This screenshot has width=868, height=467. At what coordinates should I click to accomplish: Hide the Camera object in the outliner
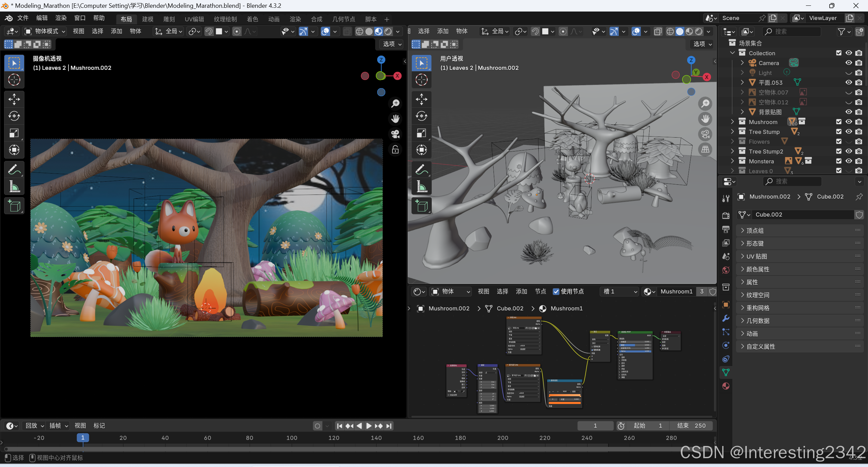click(848, 63)
